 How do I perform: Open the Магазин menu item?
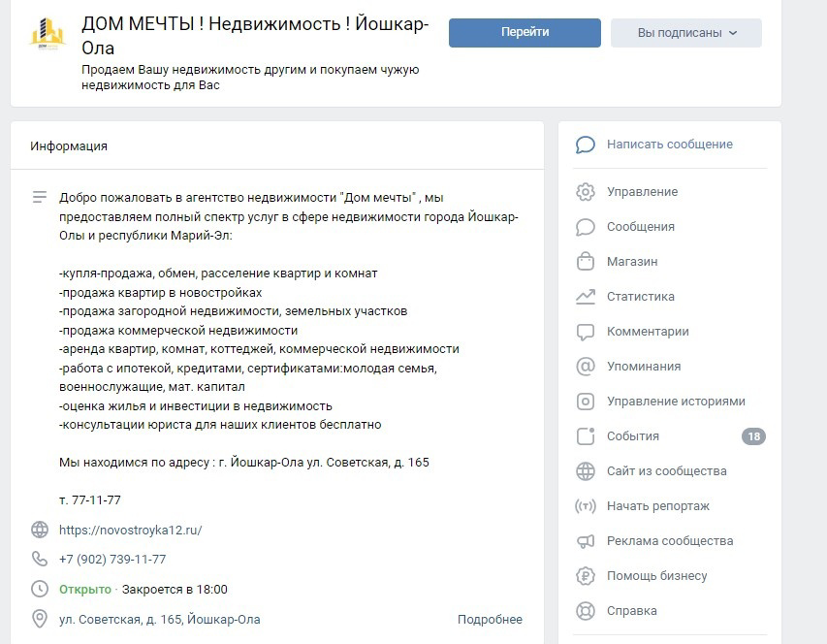tap(632, 262)
